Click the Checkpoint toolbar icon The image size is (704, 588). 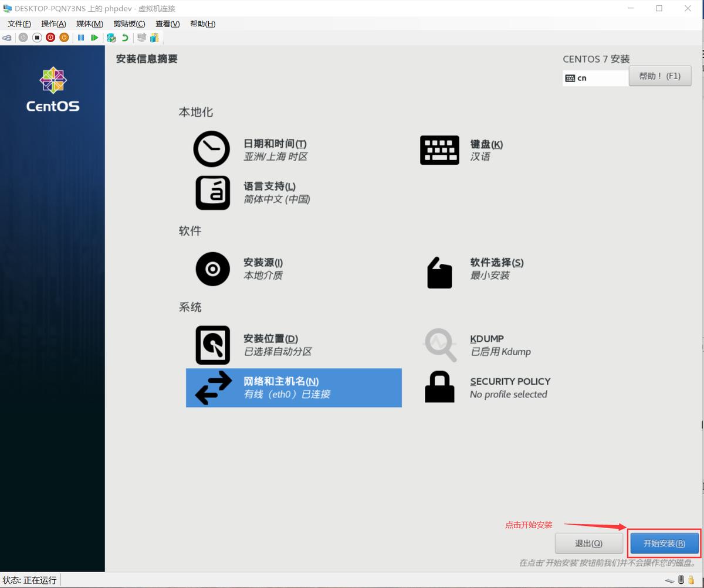(111, 37)
